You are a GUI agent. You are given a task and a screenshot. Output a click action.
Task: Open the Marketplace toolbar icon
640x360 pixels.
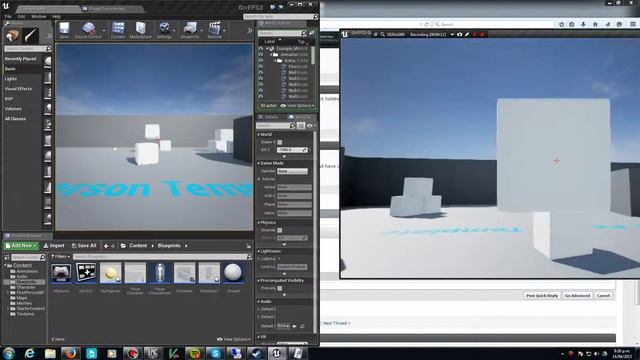pyautogui.click(x=140, y=30)
